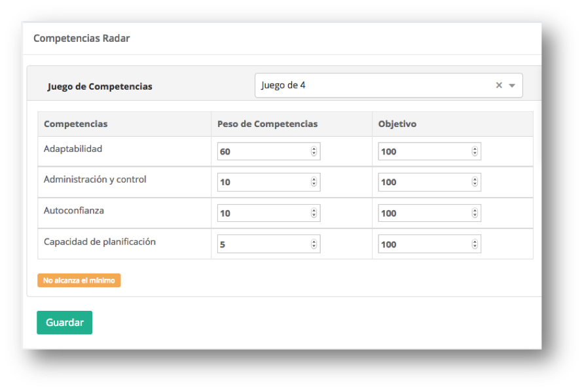Select the 'Capacidad de planificación' row label
584x392 pixels.
tap(100, 242)
